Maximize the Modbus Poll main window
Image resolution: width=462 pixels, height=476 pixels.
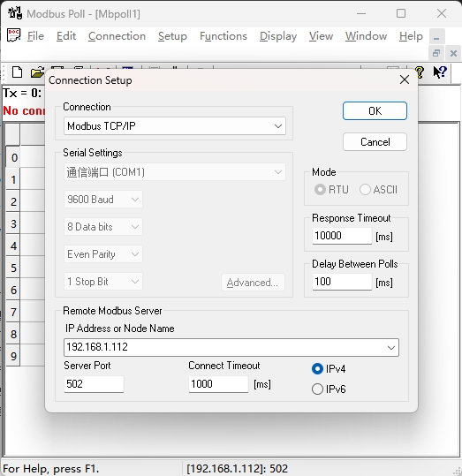pos(401,13)
